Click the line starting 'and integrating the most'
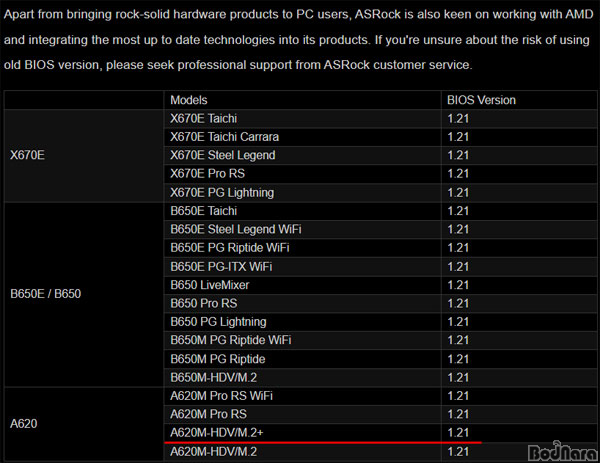The image size is (600, 463). [297, 40]
